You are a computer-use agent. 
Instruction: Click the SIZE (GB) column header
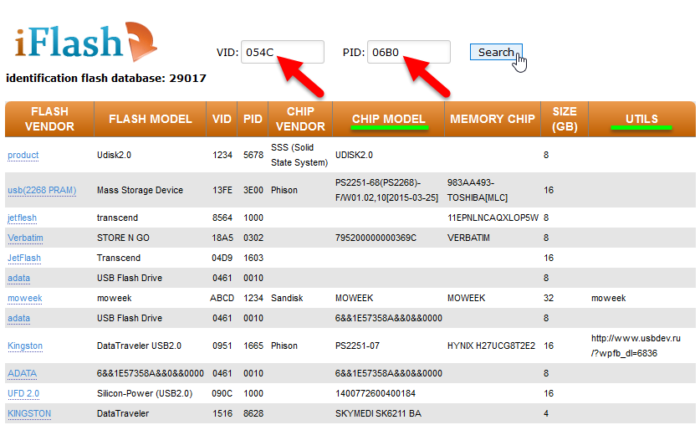[x=565, y=119]
